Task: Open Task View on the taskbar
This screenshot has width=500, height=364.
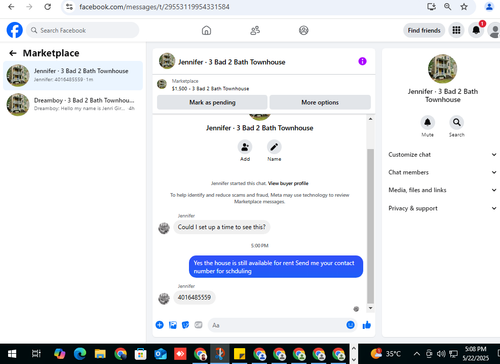Action: [36, 354]
